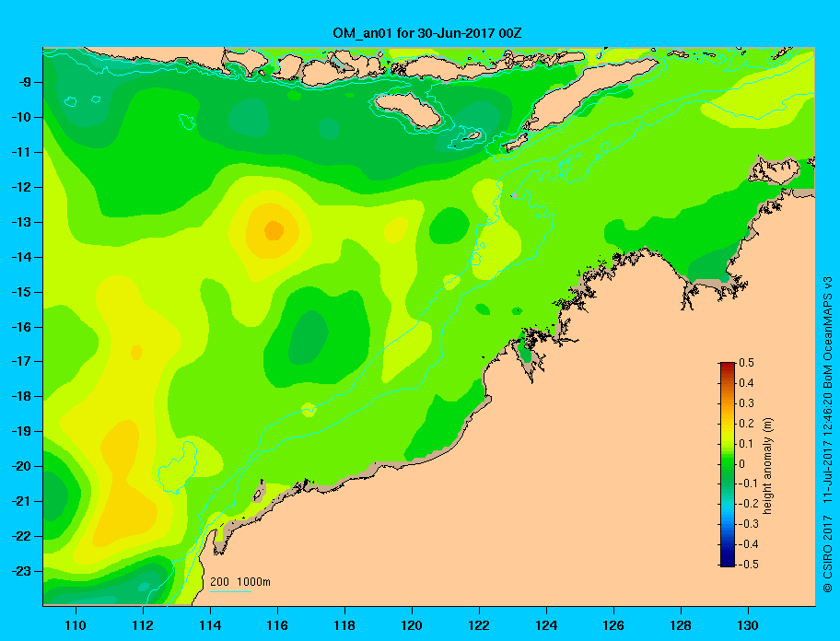The width and height of the screenshot is (840, 641).
Task: Click the latitude label -13
Action: 21,222
